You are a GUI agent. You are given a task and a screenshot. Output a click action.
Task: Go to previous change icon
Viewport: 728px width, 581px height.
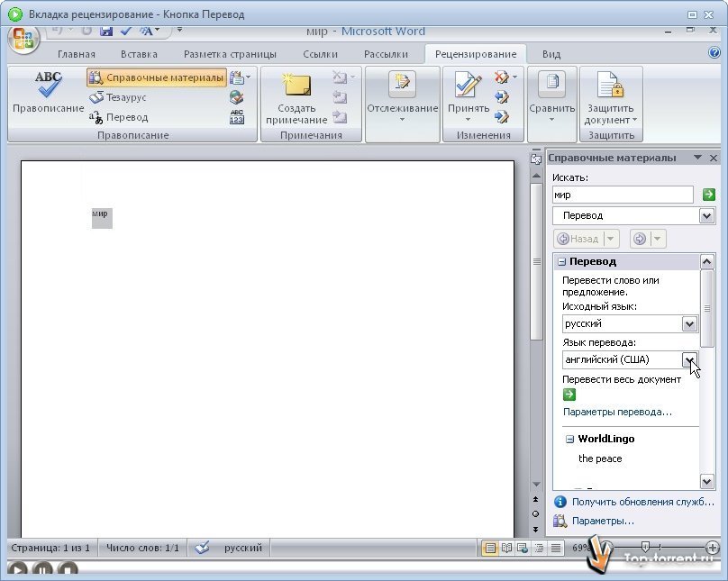point(502,97)
